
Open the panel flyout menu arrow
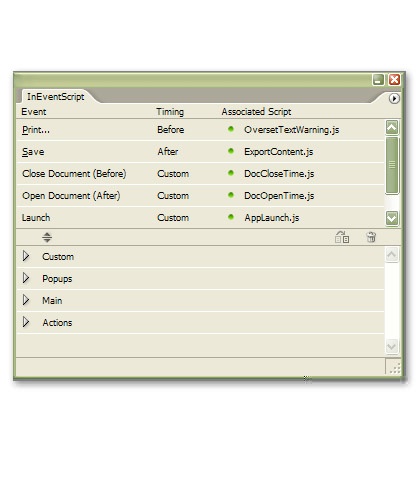click(394, 98)
